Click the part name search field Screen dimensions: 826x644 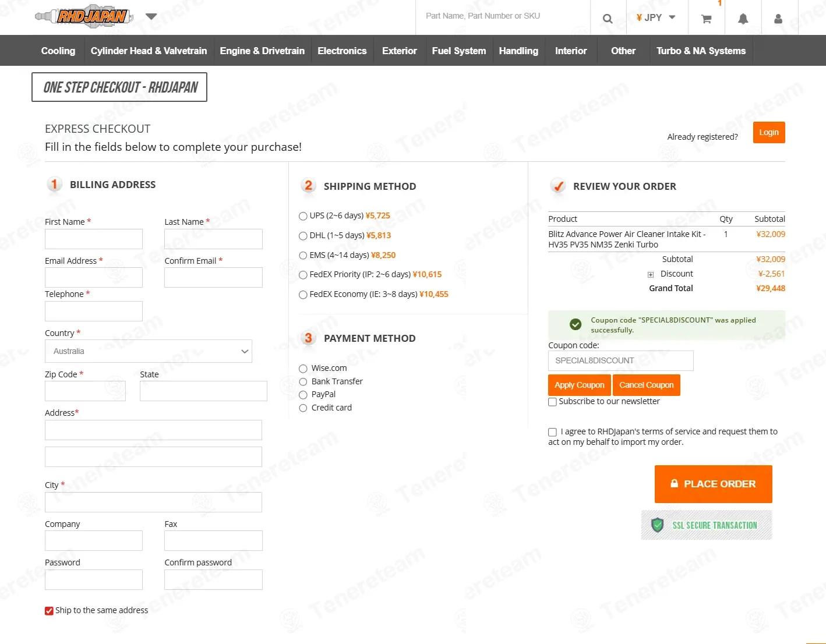pos(503,16)
